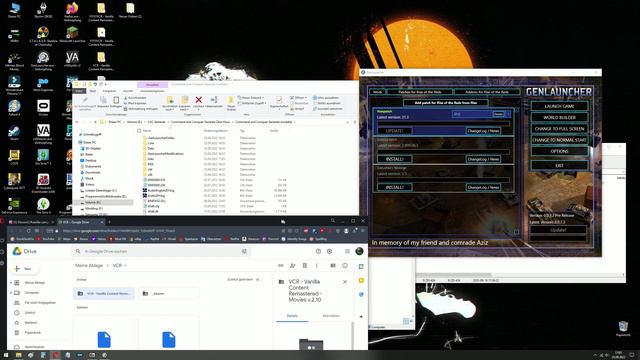Open more actions dots in Drive toolbar
Screen dimensions: 640x360
(x=316, y=266)
